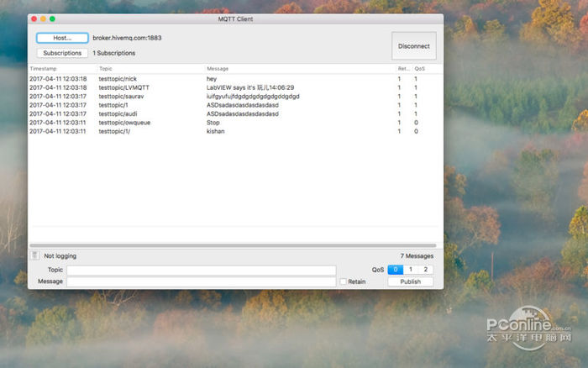Enable the Retain checkbox

pyautogui.click(x=343, y=281)
